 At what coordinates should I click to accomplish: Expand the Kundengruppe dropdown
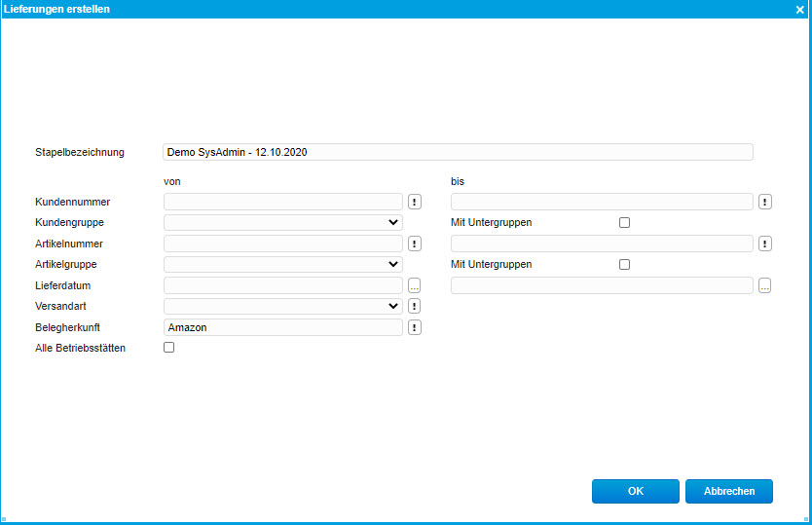[x=283, y=222]
